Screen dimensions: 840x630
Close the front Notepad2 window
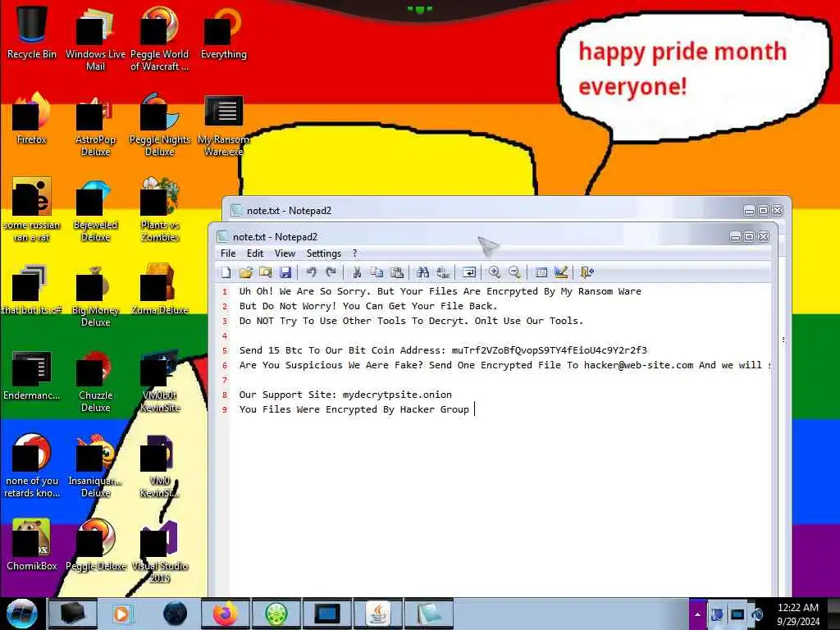tap(764, 237)
